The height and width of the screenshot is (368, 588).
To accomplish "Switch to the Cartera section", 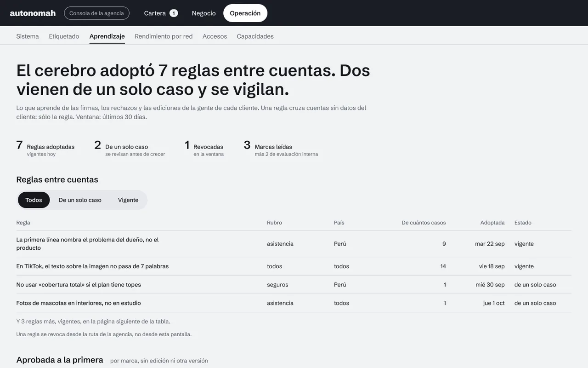I will click(161, 13).
